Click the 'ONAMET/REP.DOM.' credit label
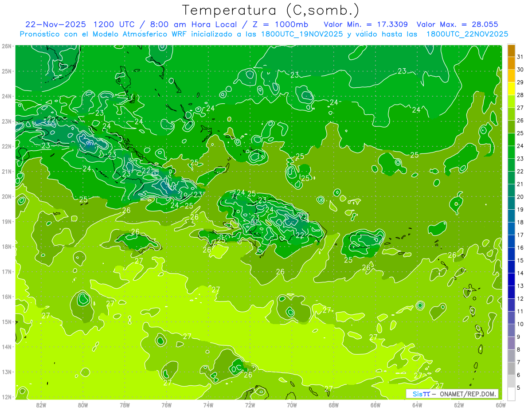532x411 pixels. click(468, 394)
